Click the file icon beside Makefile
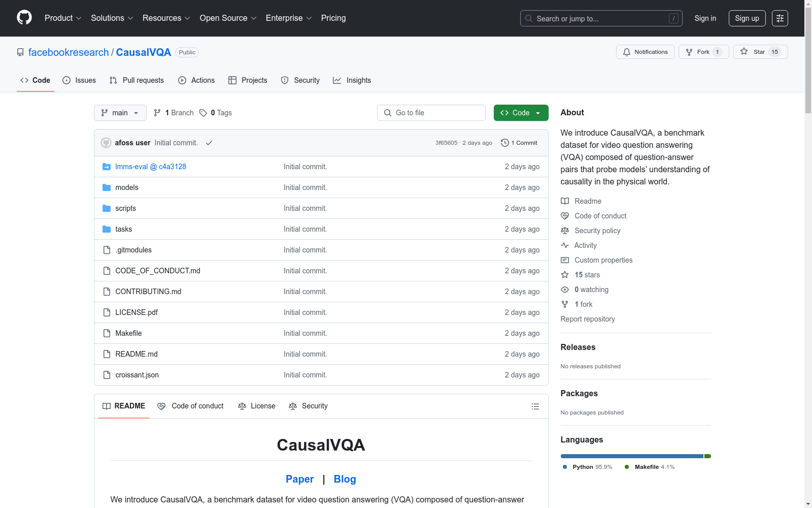 107,333
